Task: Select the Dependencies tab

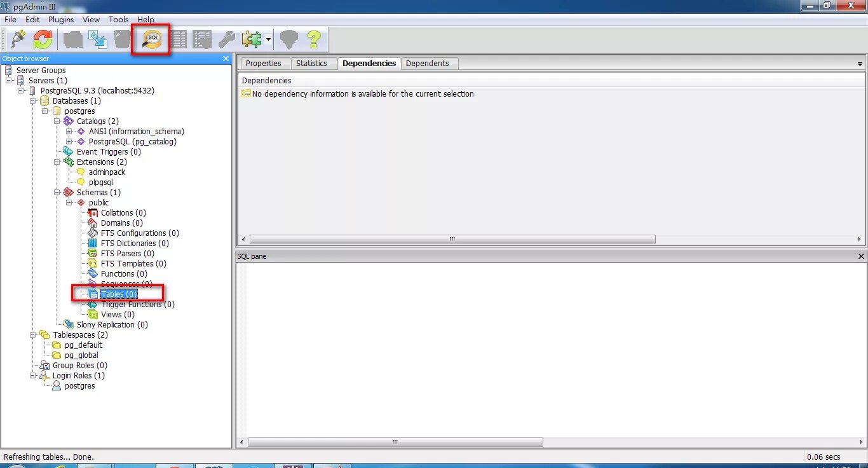Action: pos(369,64)
